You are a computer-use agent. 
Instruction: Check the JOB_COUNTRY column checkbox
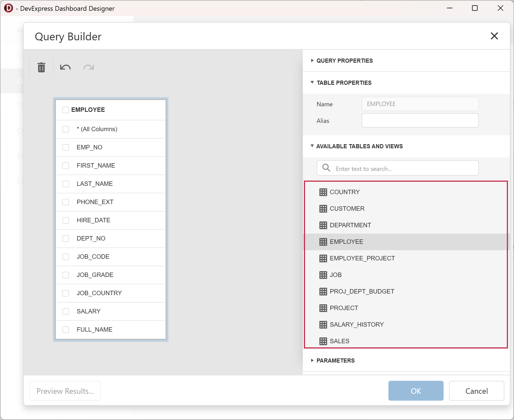tap(66, 293)
